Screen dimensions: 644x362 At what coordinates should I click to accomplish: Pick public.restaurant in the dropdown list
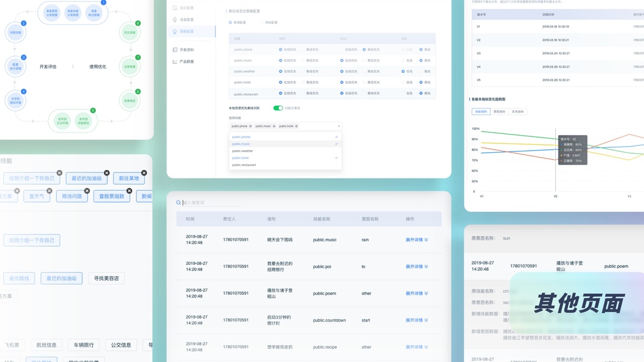pyautogui.click(x=285, y=165)
